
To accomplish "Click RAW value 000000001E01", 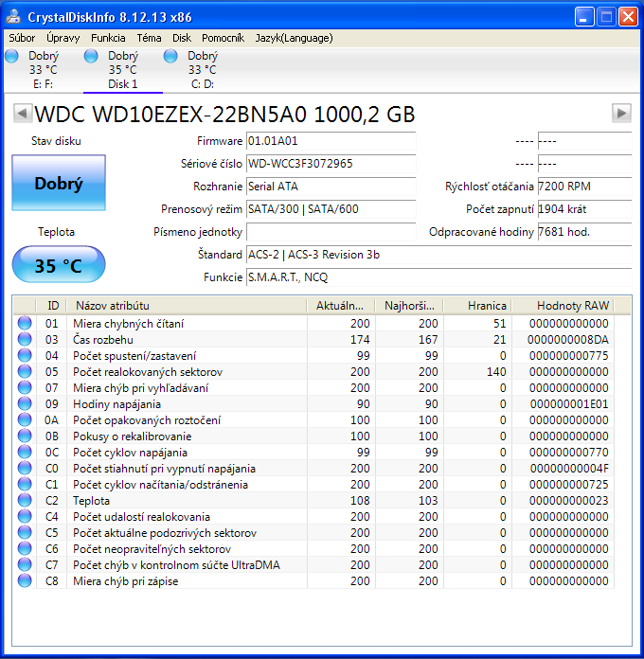I will click(569, 404).
